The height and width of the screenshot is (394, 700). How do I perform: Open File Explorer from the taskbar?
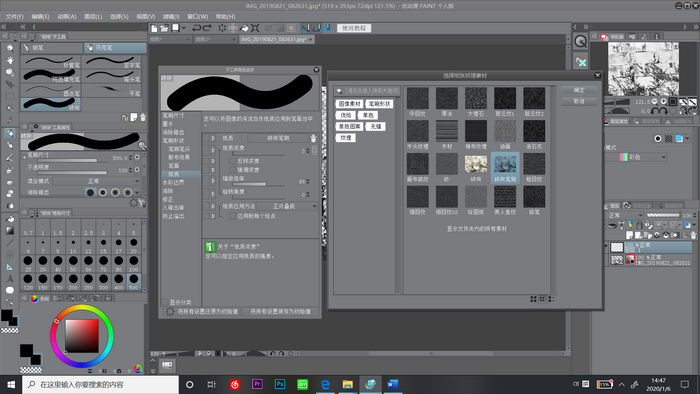coord(348,384)
